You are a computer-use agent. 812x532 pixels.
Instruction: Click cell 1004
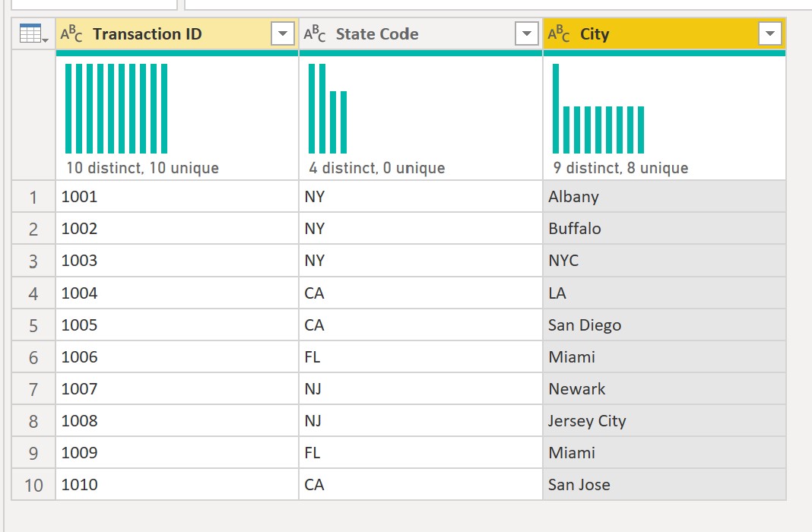click(177, 293)
